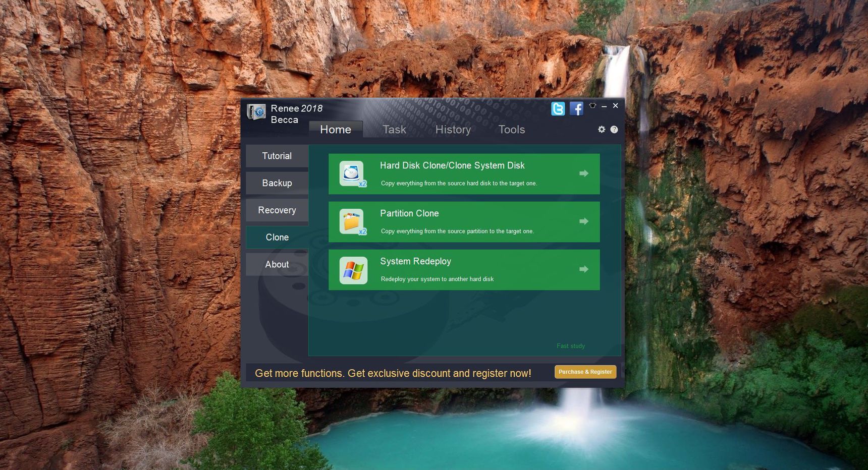The image size is (868, 470).
Task: Open the About sidebar section
Action: [277, 264]
